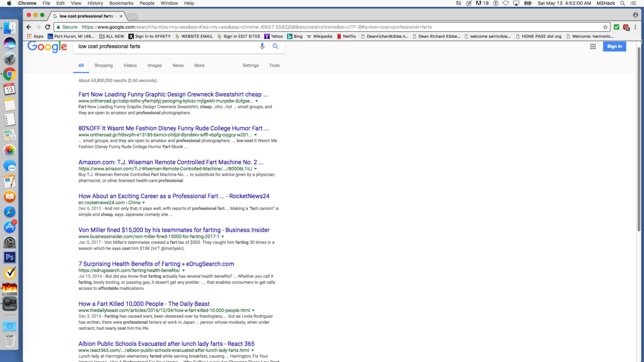Click the blue Sign in button
The image size is (644, 362).
(x=614, y=46)
